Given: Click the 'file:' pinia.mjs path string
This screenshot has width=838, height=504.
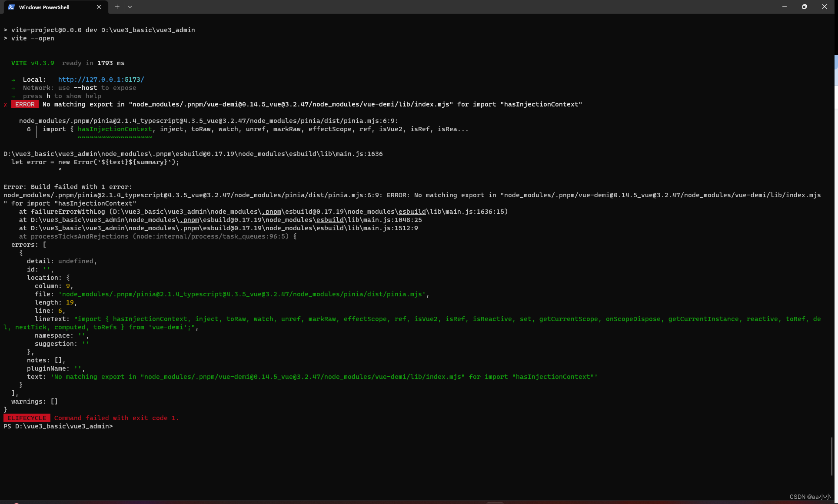Looking at the screenshot, I should (242, 294).
